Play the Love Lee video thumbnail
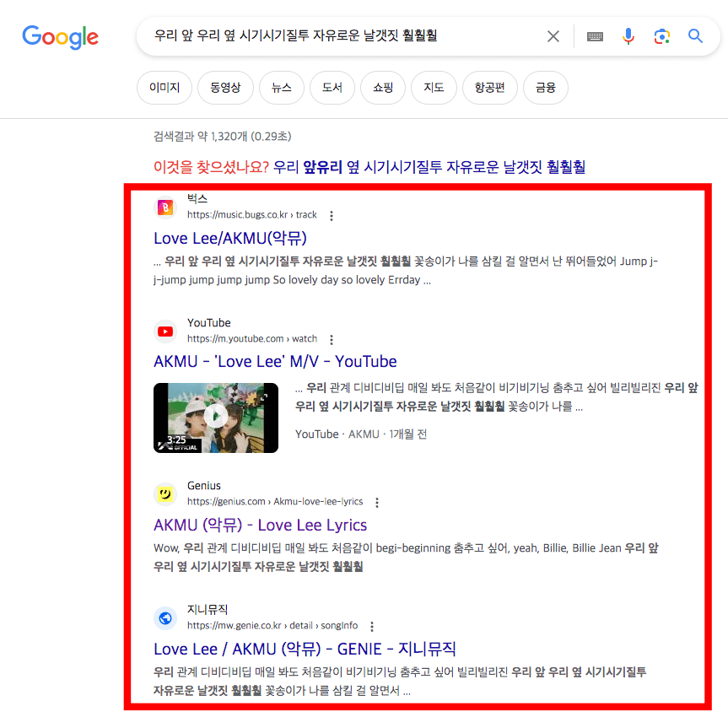 (x=216, y=418)
